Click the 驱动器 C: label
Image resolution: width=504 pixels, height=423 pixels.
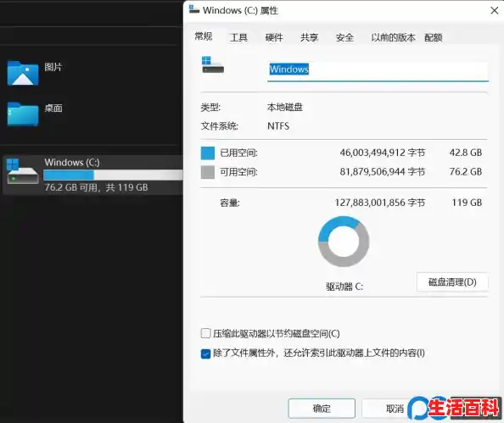344,287
